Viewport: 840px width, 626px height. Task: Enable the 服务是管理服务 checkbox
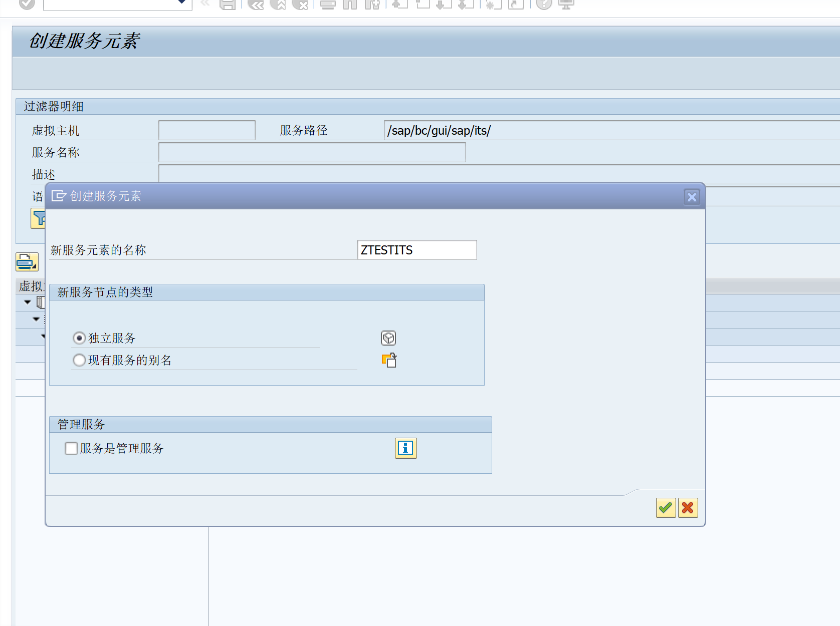(71, 448)
